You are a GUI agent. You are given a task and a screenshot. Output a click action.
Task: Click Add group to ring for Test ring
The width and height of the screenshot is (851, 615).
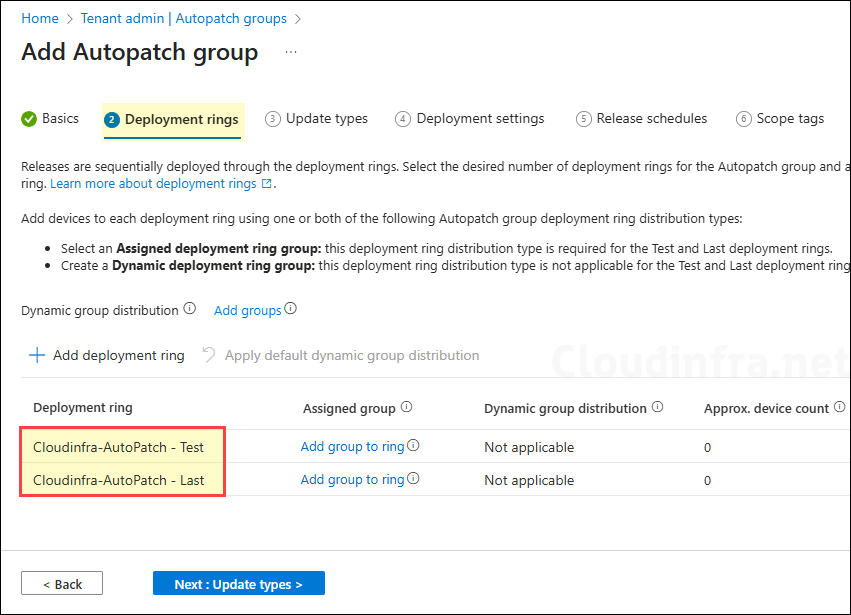pyautogui.click(x=352, y=447)
